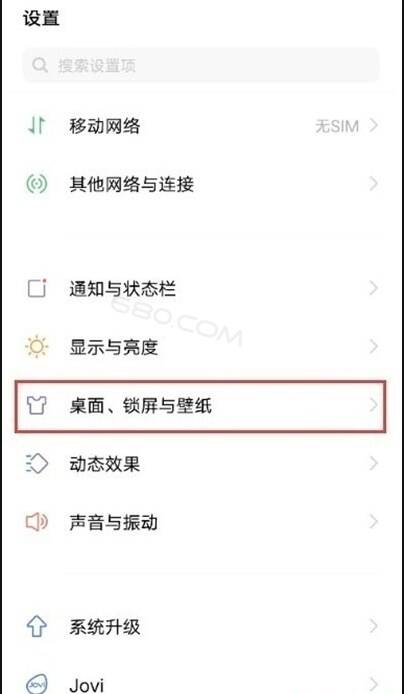404x694 pixels.
Task: Open the 声音与振动 settings label
Action: [113, 523]
